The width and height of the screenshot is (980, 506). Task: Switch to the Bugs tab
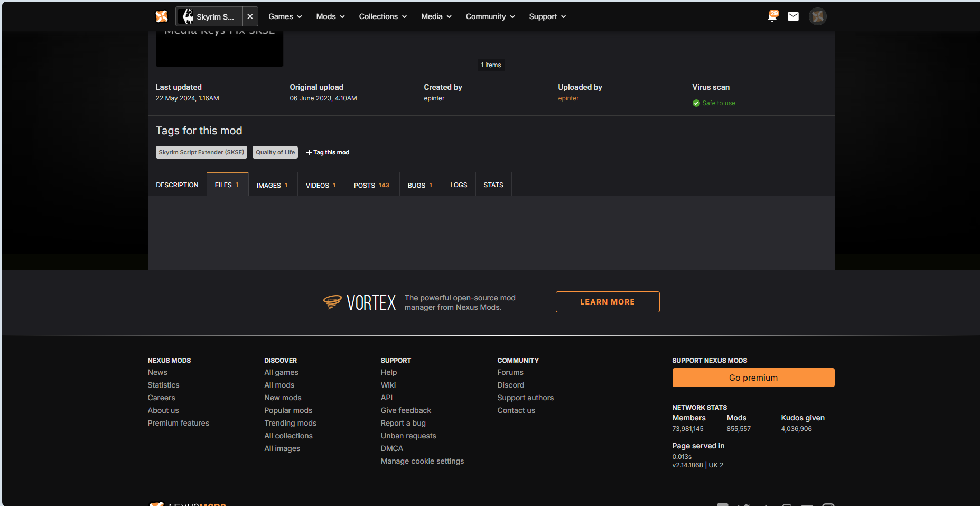(x=421, y=185)
